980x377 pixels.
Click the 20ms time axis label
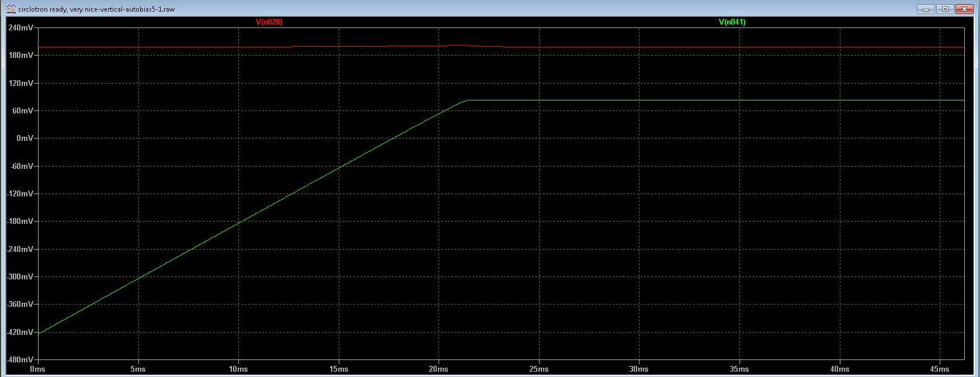pyautogui.click(x=439, y=369)
